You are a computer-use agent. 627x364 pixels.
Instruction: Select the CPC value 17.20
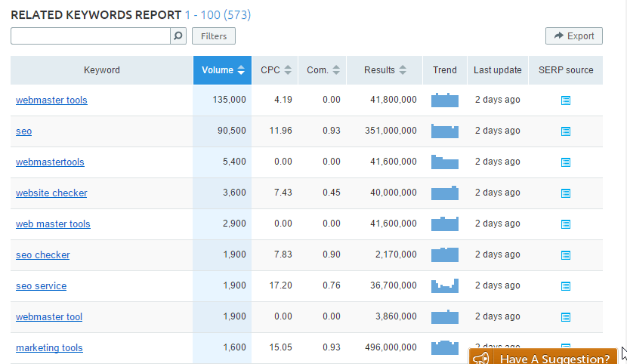(281, 285)
